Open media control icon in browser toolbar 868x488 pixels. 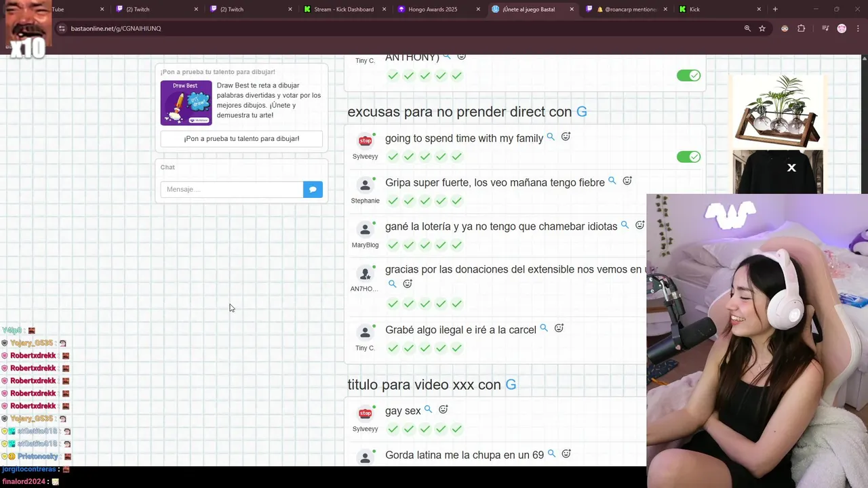825,28
